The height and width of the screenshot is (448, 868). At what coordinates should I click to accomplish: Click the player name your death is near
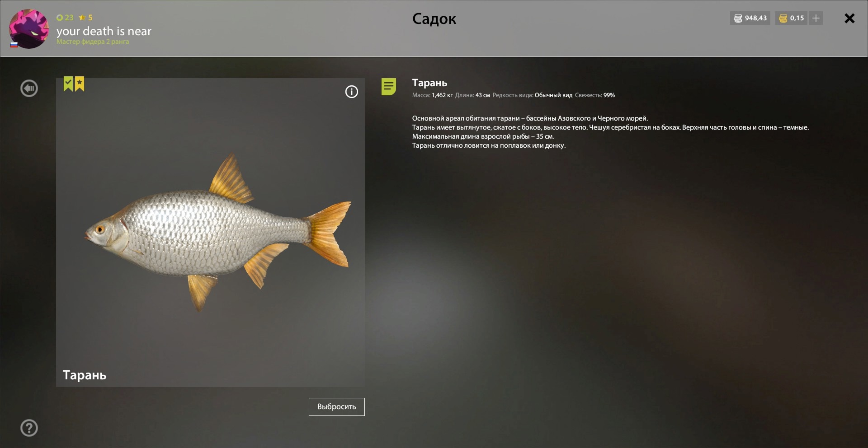click(x=104, y=31)
